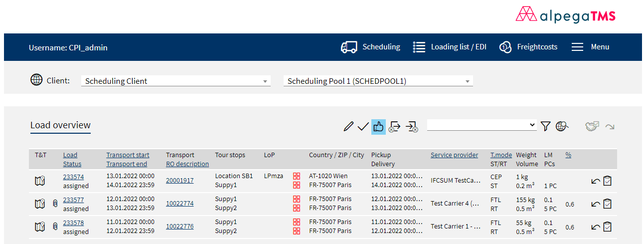Click the pencil edit icon
The height and width of the screenshot is (244, 644).
[x=348, y=127]
